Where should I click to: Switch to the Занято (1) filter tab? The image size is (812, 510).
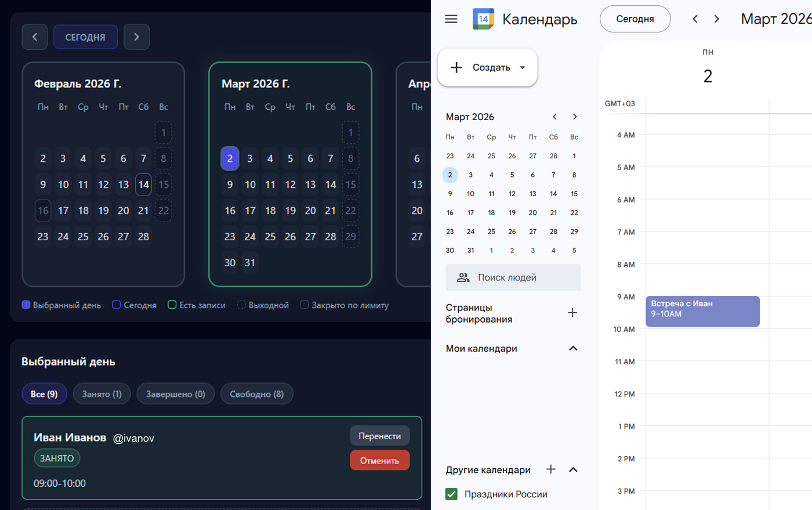[x=101, y=394]
